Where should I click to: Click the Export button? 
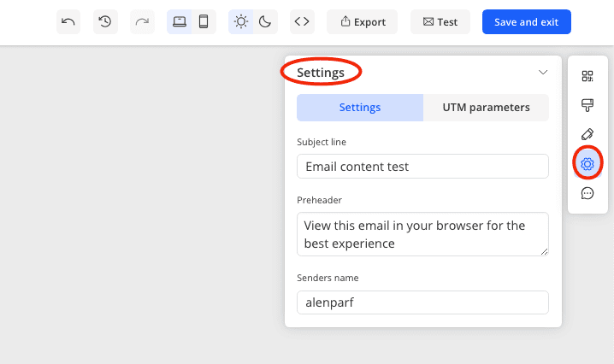[x=363, y=22]
